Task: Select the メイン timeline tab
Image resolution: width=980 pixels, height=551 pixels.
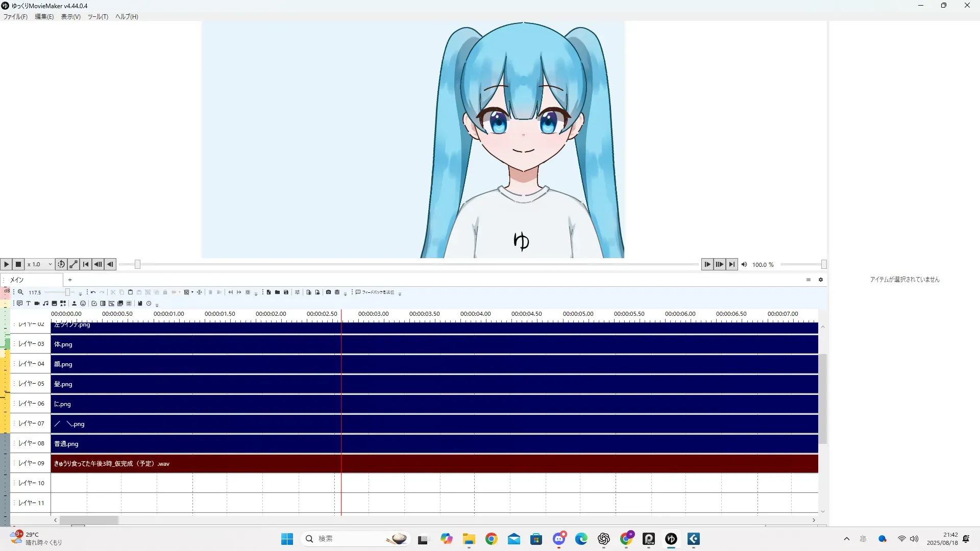Action: coord(17,280)
